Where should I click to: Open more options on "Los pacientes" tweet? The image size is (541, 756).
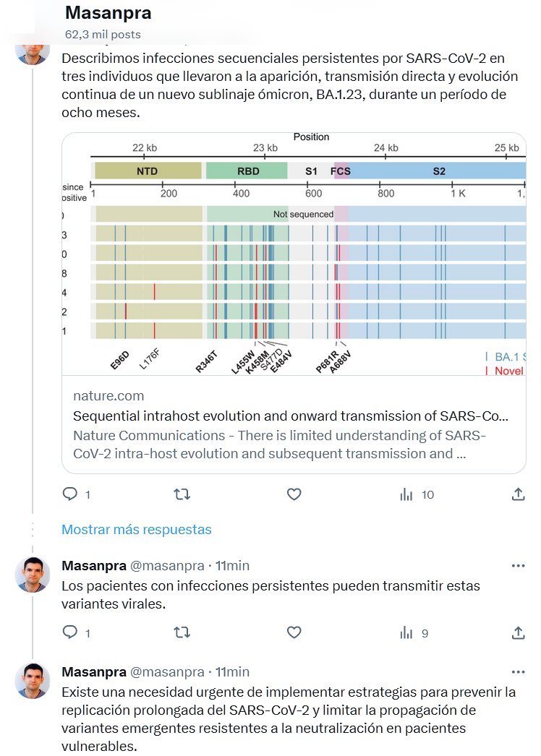pos(518,565)
